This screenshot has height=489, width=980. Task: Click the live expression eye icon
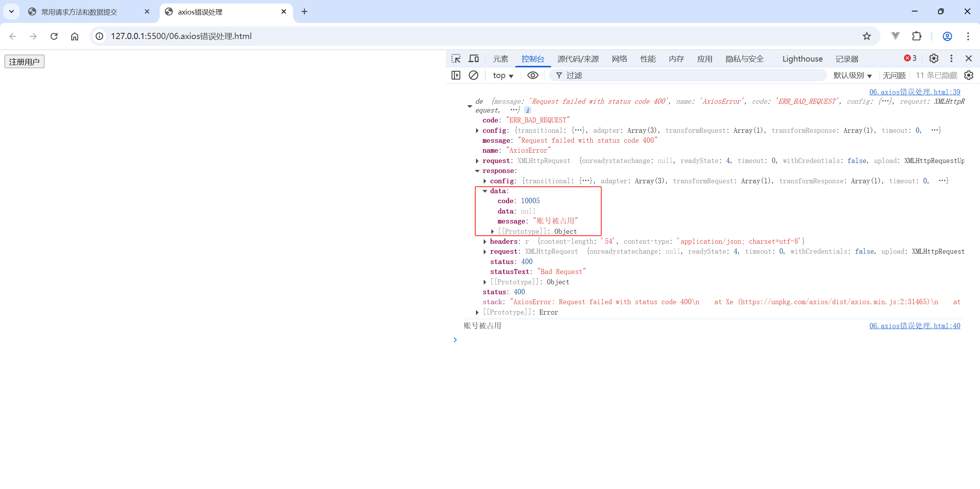click(533, 75)
